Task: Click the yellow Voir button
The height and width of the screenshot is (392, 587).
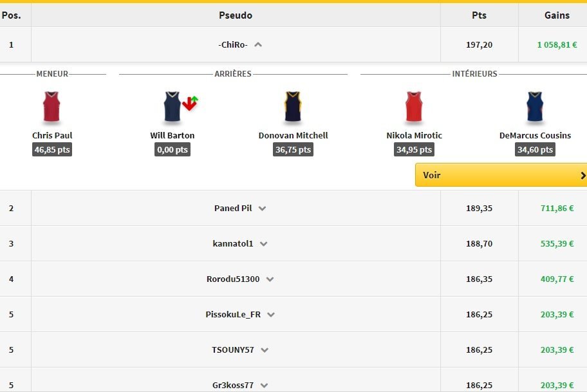Action: [501, 175]
